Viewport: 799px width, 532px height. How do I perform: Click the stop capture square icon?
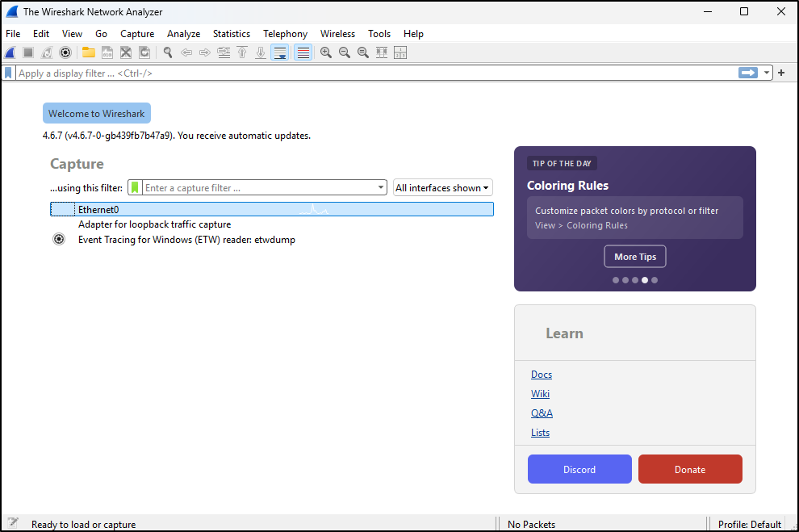click(28, 52)
